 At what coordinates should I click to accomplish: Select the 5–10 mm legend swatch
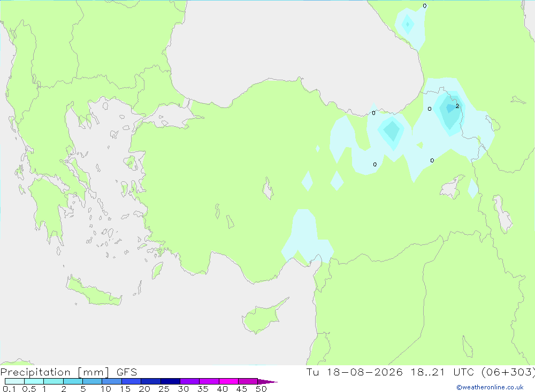point(93,381)
